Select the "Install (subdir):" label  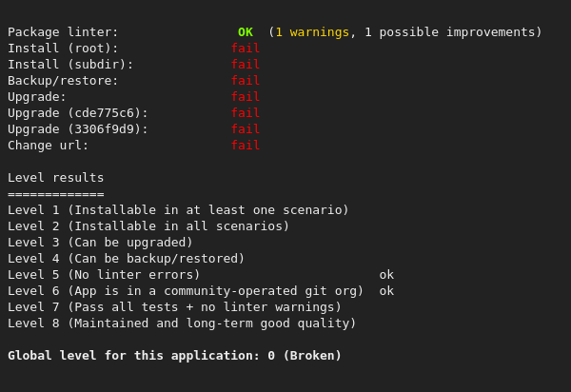click(x=70, y=65)
